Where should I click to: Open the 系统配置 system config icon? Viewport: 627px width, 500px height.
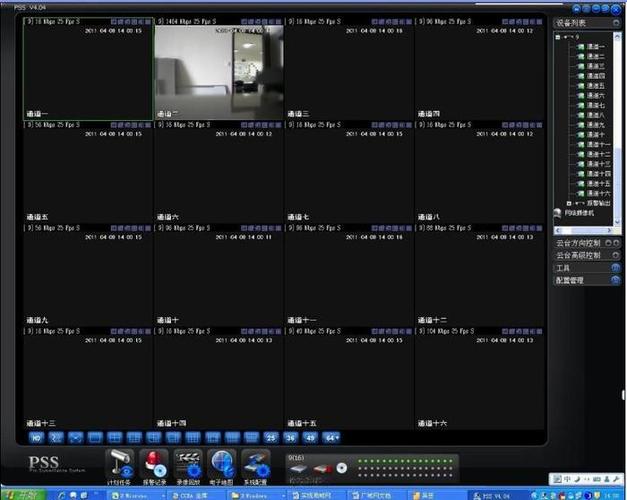pos(256,464)
